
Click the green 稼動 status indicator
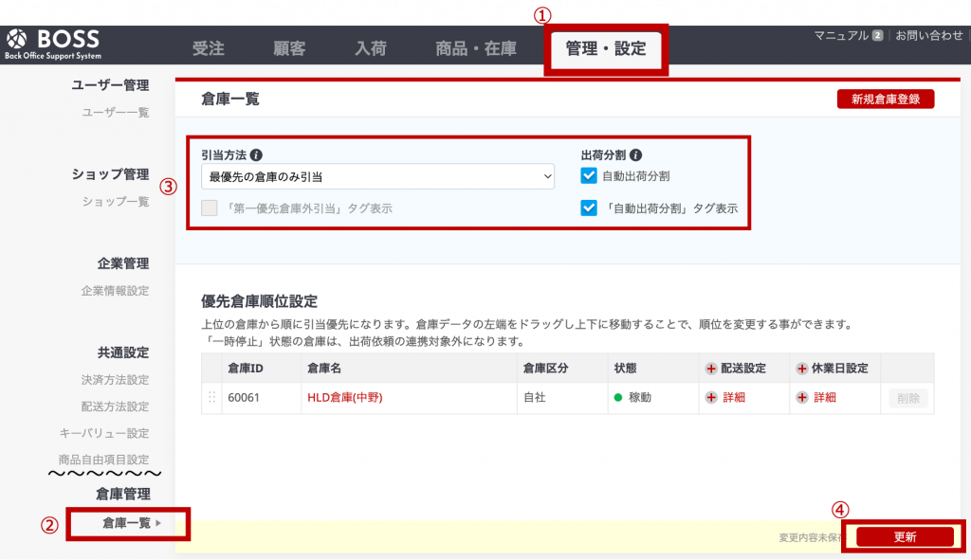click(x=618, y=396)
